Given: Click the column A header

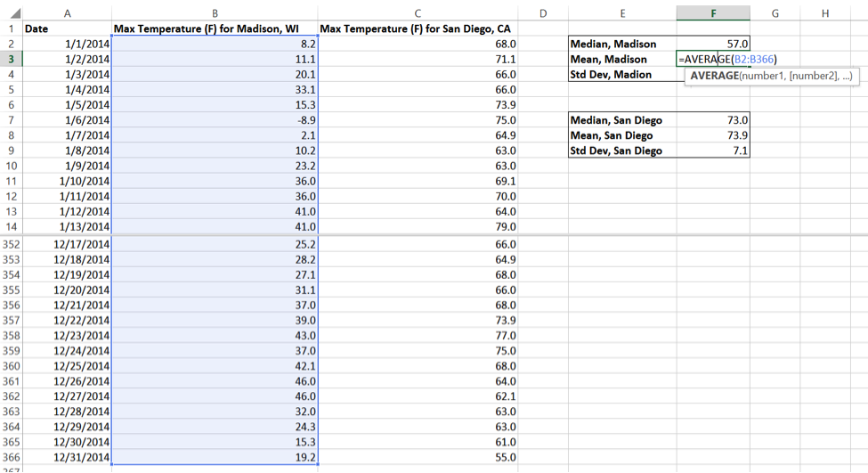Looking at the screenshot, I should [68, 13].
